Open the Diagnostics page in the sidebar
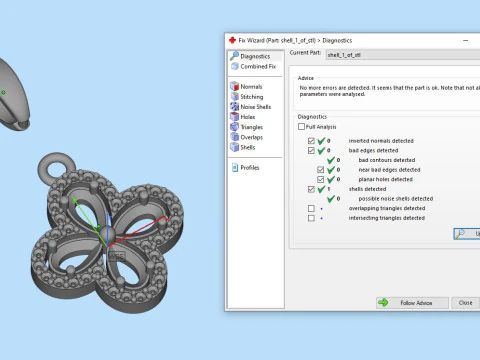The image size is (480, 360). click(255, 56)
